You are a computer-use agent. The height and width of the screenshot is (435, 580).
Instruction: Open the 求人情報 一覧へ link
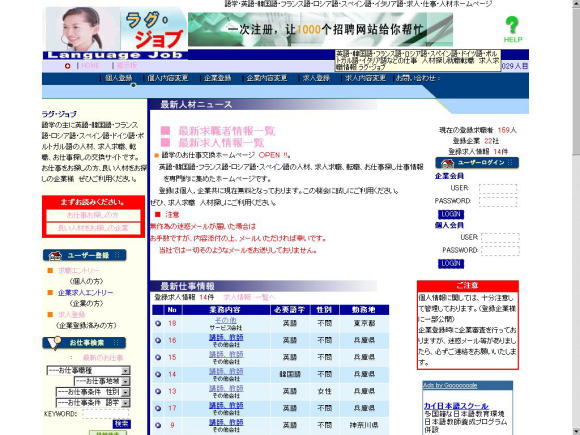(250, 297)
